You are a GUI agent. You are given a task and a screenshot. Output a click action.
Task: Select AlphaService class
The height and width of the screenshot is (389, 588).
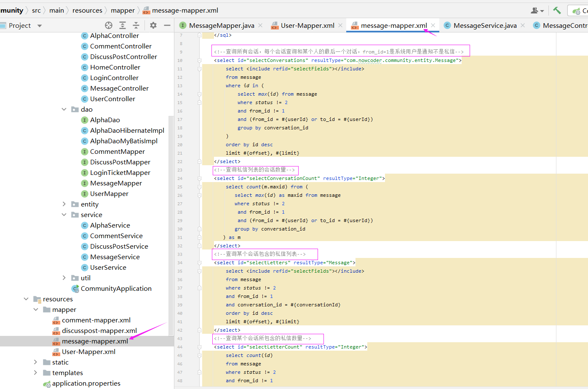point(110,225)
